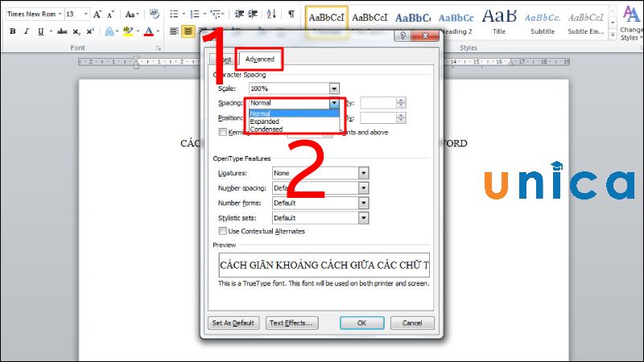Click the Grow Font icon
The height and width of the screenshot is (362, 644).
click(97, 14)
